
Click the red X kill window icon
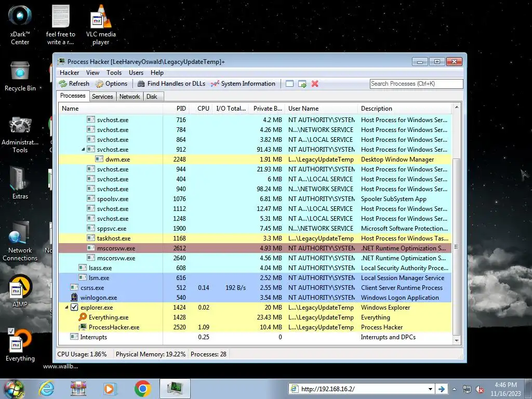click(315, 84)
